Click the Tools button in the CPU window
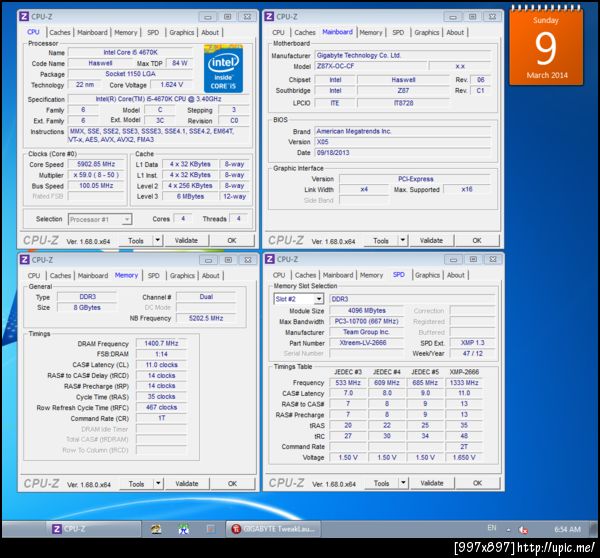The height and width of the screenshot is (558, 600). (x=136, y=241)
